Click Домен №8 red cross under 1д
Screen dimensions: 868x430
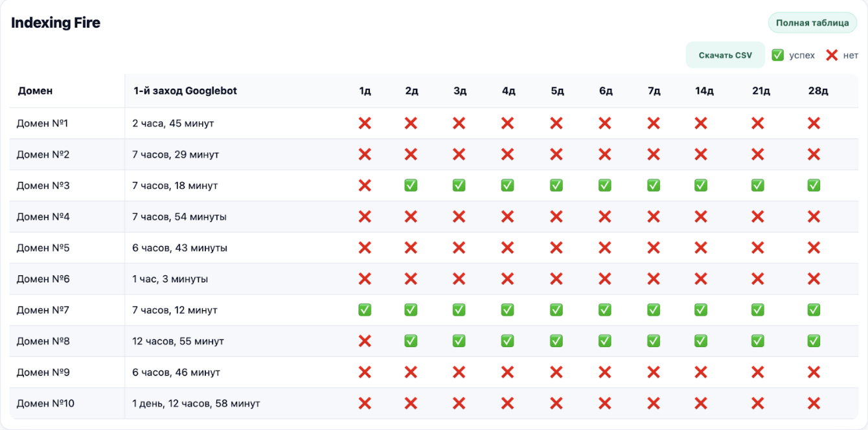[x=365, y=341]
